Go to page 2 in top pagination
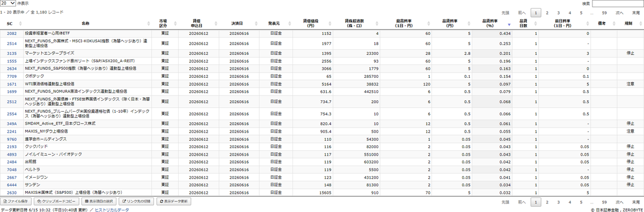 pos(547,12)
